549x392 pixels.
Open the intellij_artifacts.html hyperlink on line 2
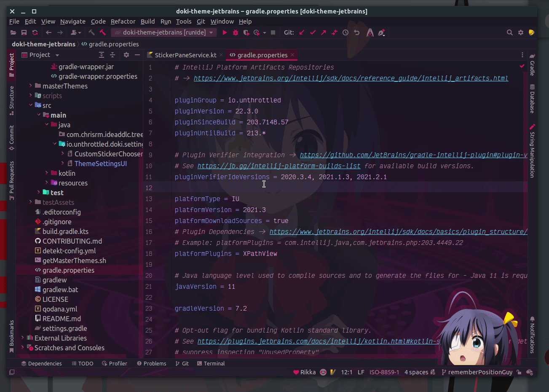pyautogui.click(x=350, y=78)
